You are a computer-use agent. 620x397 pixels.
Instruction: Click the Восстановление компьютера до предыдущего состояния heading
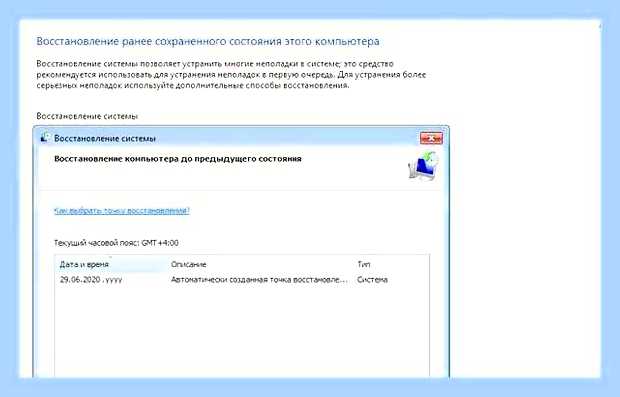178,159
